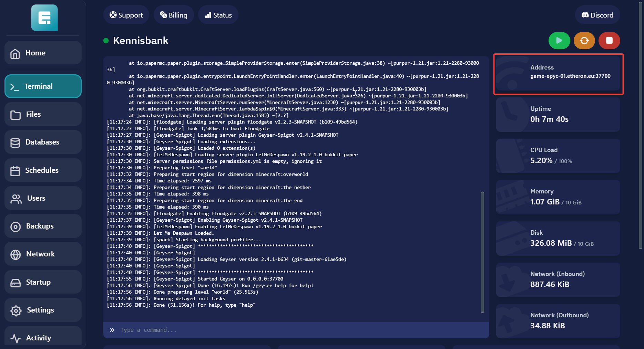
Task: Click the panel logo at top left
Action: pos(44,18)
